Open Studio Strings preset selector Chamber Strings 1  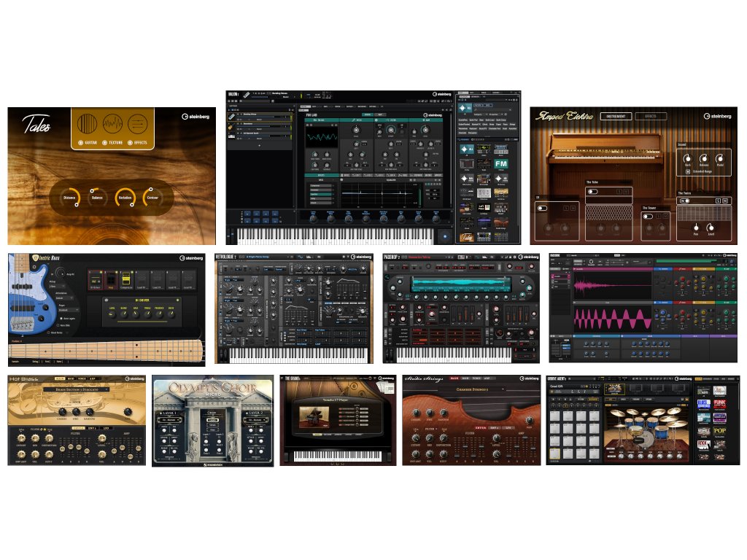click(473, 389)
